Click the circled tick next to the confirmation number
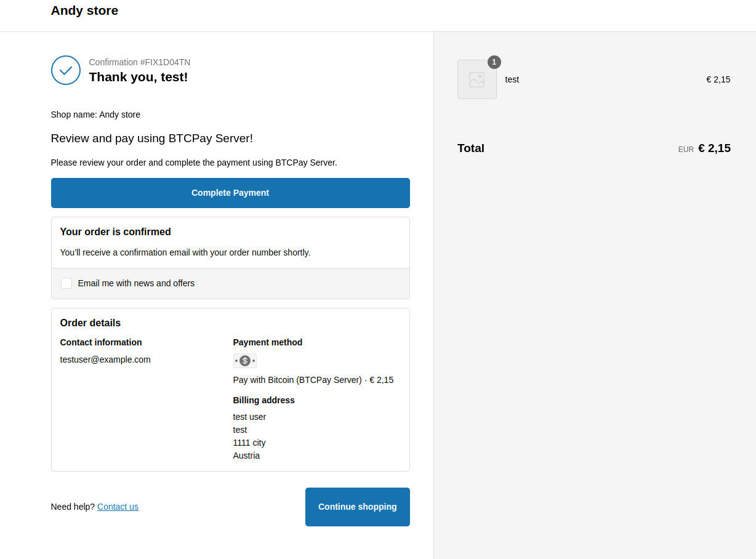This screenshot has height=559, width=756. click(65, 70)
